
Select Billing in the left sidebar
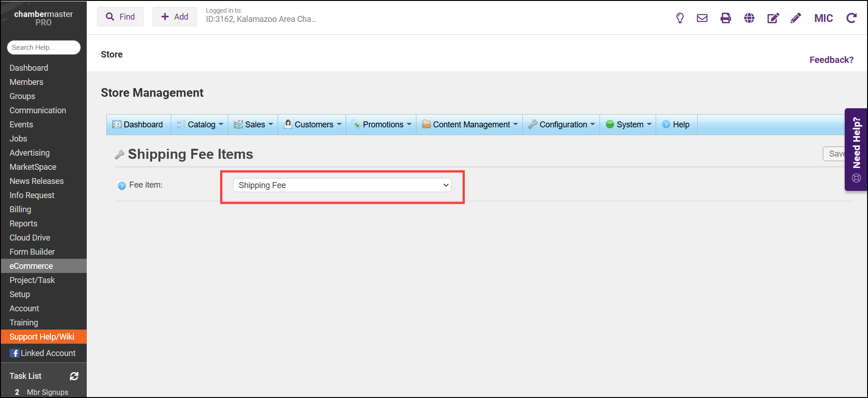pyautogui.click(x=21, y=209)
